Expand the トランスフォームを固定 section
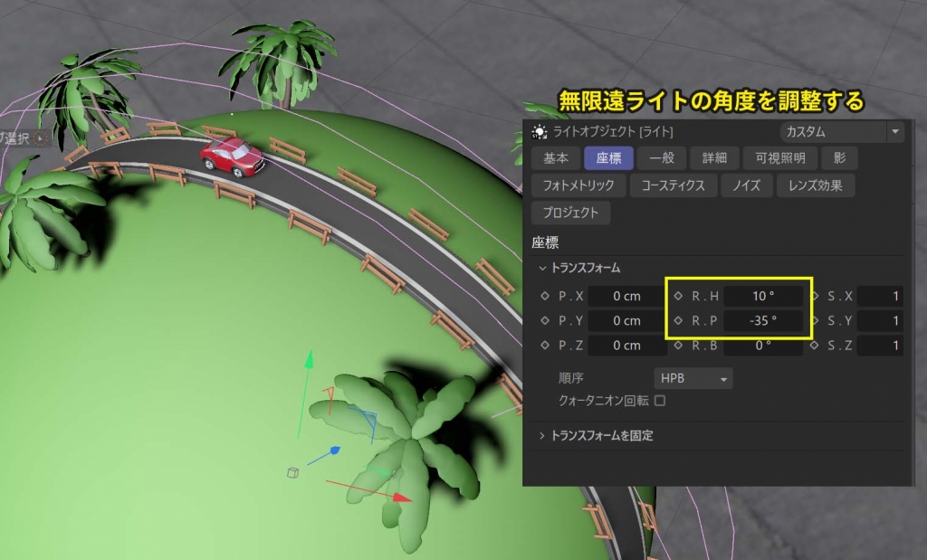 click(x=542, y=436)
